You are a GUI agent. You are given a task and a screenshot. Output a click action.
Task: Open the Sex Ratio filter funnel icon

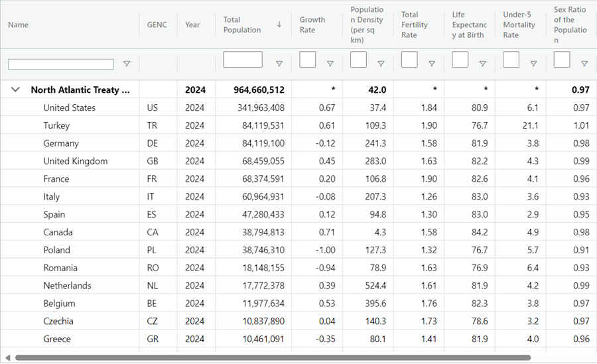click(x=584, y=64)
